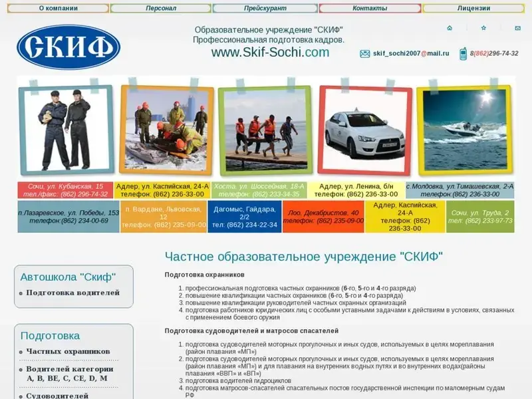Viewport: 532px width, 399px height.
Task: Select the Адлер, Каспийская, 24-А yellow block in second row
Action: pyautogui.click(x=405, y=217)
